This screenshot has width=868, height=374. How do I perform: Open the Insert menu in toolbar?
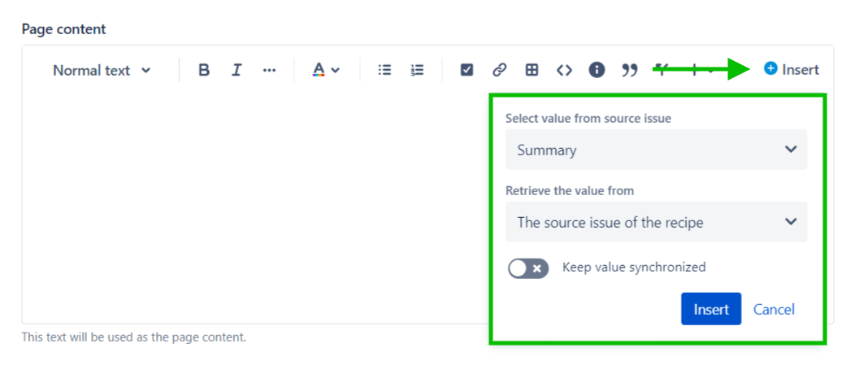792,70
